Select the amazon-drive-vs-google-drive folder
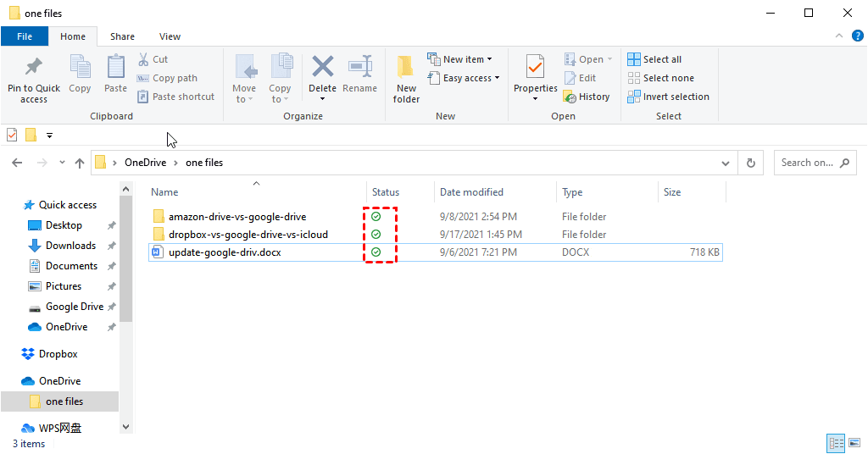 pos(237,217)
